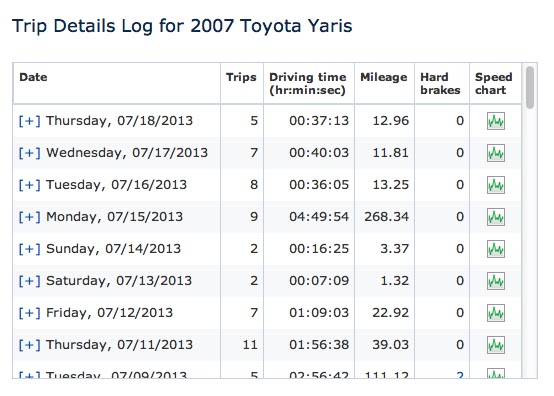Image resolution: width=554 pixels, height=396 pixels.
Task: Open speed chart for Thursday 07/11/2013
Action: coord(496,345)
